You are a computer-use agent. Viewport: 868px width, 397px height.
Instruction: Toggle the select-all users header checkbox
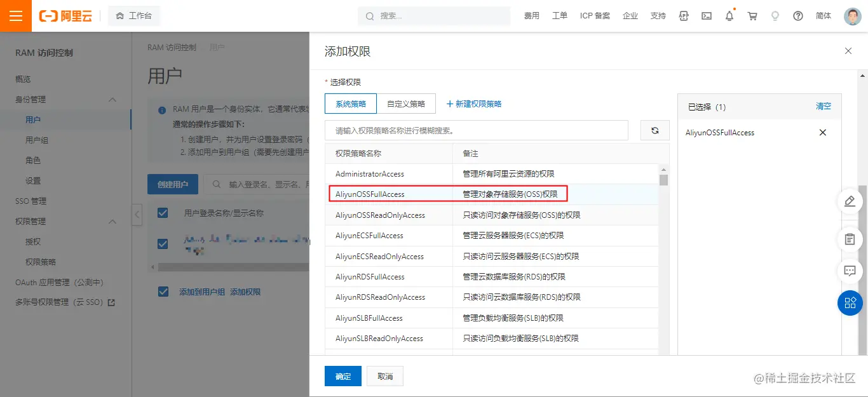163,213
